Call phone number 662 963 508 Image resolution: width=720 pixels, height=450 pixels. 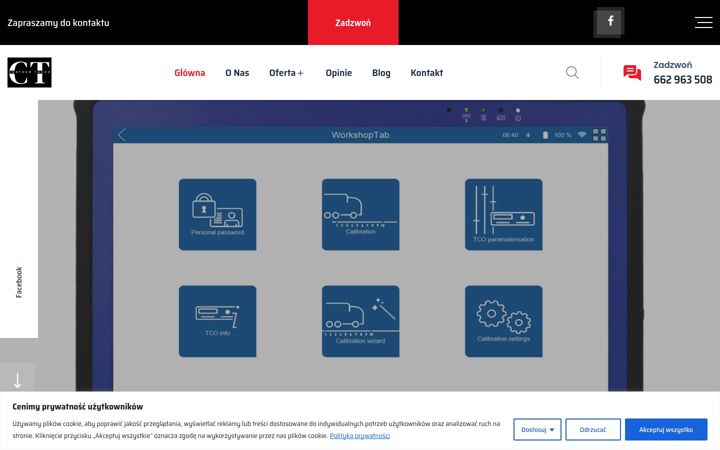tap(683, 79)
